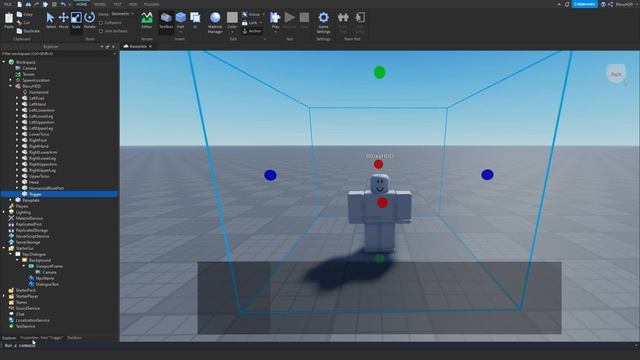Click the new file icon in quick access bar
The width and height of the screenshot is (640, 360).
click(x=19, y=4)
